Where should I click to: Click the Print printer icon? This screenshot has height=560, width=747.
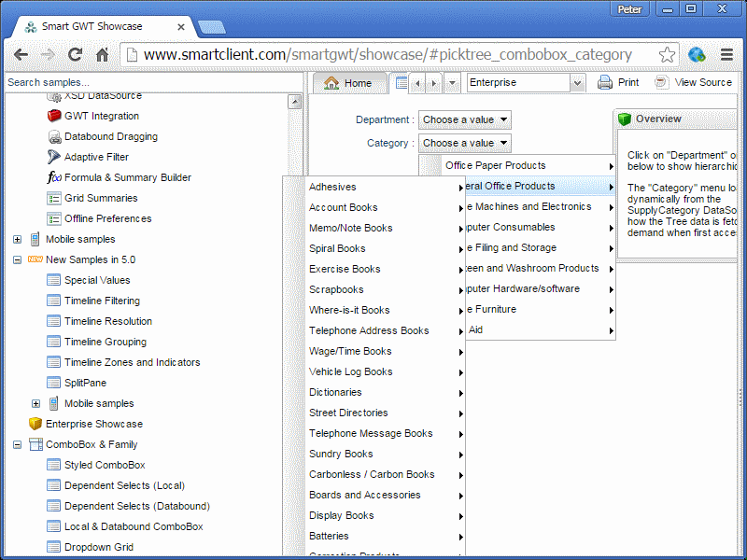[x=605, y=82]
